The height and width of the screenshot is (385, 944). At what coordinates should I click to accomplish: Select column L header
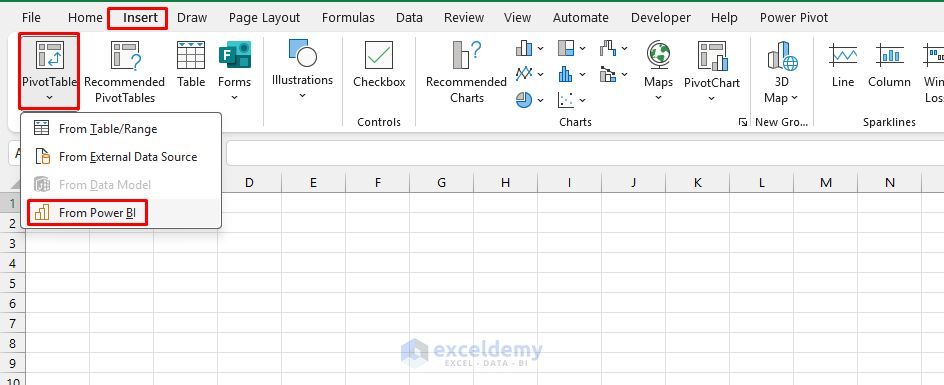click(x=762, y=183)
